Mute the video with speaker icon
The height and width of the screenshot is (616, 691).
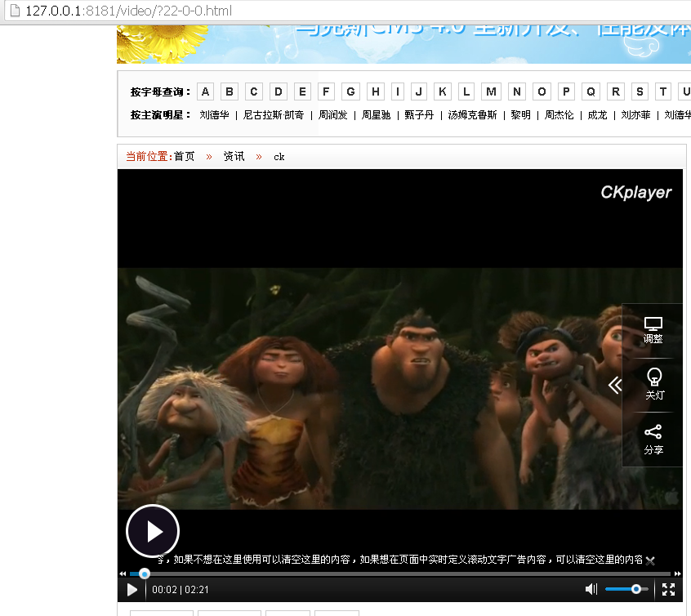(591, 589)
